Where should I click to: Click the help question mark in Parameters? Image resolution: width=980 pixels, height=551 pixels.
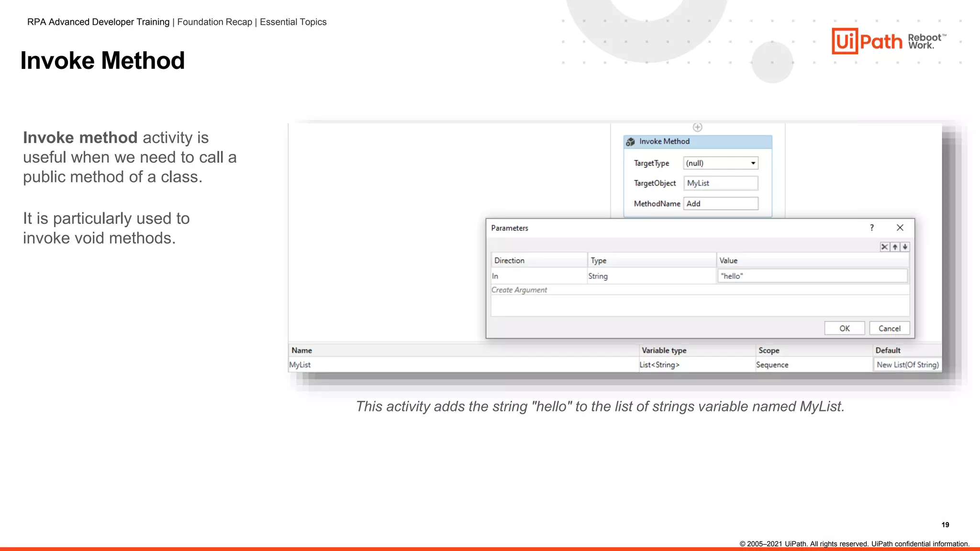pyautogui.click(x=872, y=228)
